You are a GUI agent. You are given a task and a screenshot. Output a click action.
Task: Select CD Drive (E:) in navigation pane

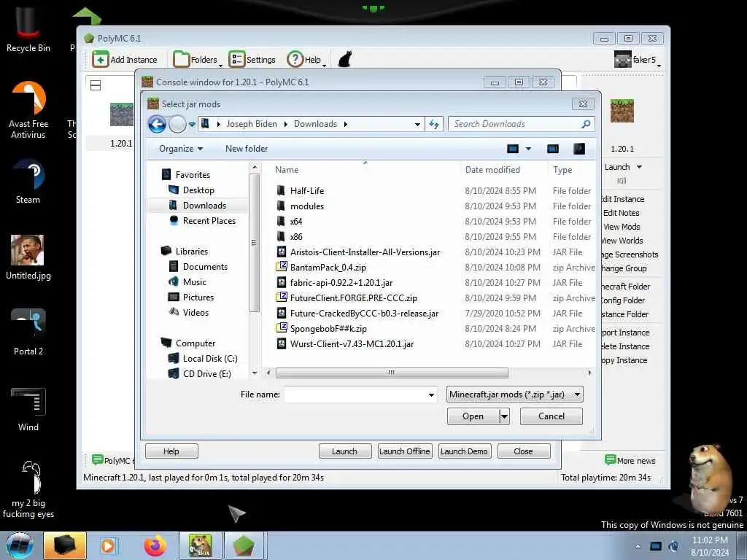(206, 374)
